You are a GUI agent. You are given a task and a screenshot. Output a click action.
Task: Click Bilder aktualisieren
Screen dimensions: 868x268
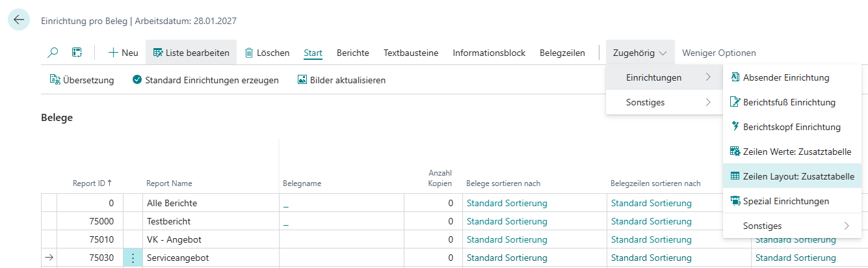click(341, 80)
